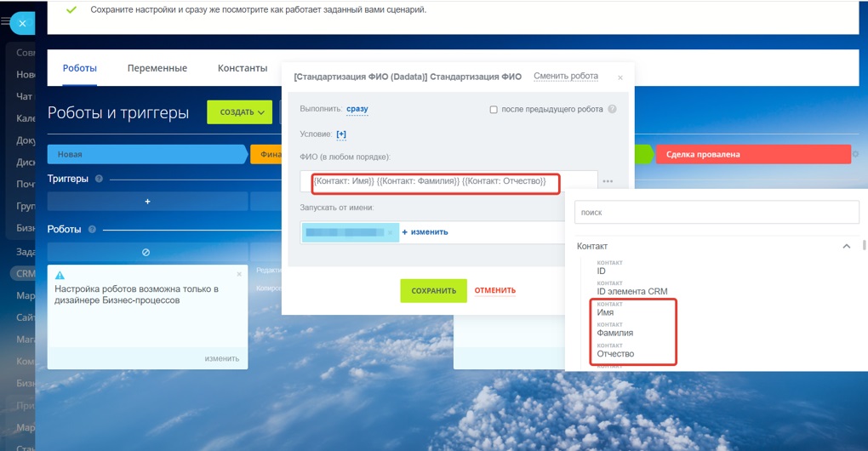
Task: Choose Фамилия from the contact field list
Action: point(614,333)
